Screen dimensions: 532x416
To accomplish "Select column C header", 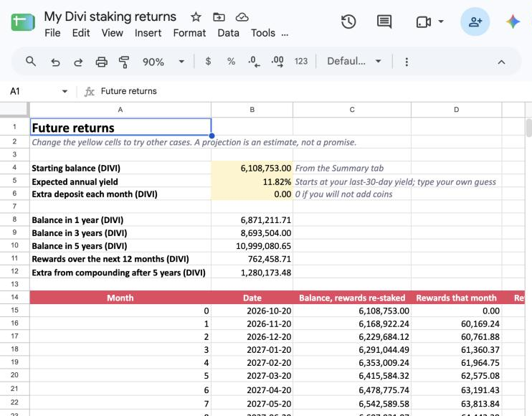I will 352,110.
